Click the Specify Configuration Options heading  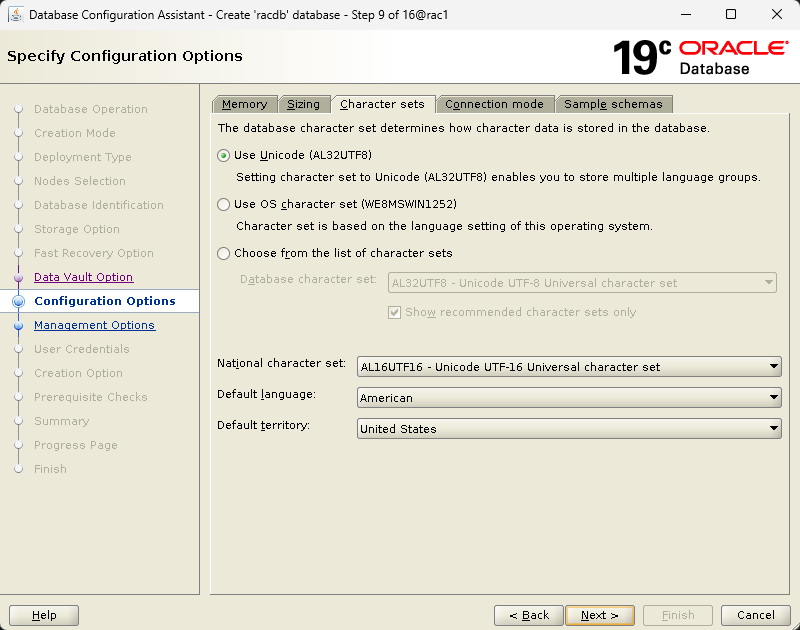124,56
